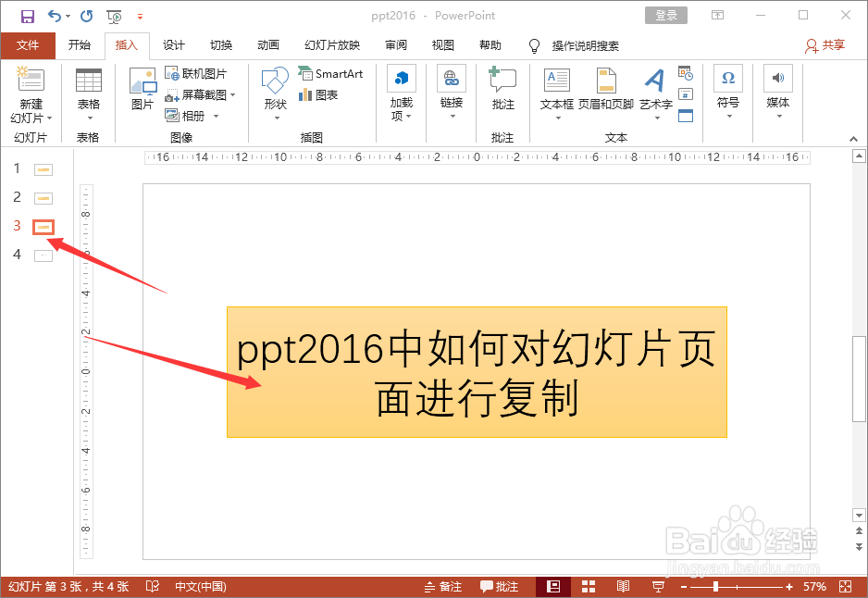Go to next slide double-arrow button
The image size is (868, 598).
click(x=859, y=546)
